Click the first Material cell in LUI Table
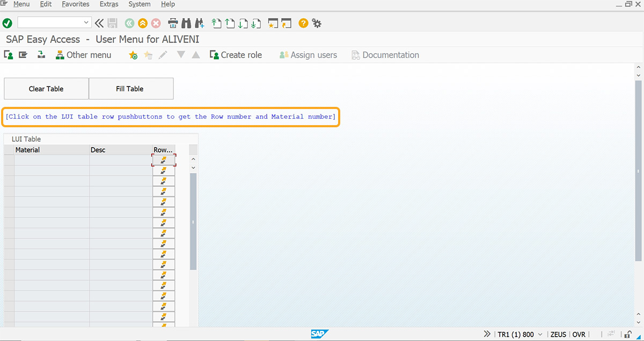 tap(52, 160)
